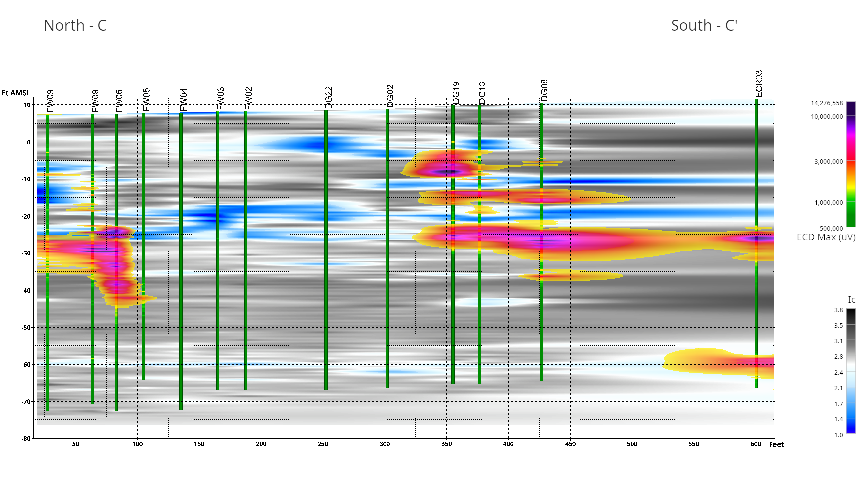Click the 3,000,000 legend value
Screen dimensions: 868x501
[828, 162]
